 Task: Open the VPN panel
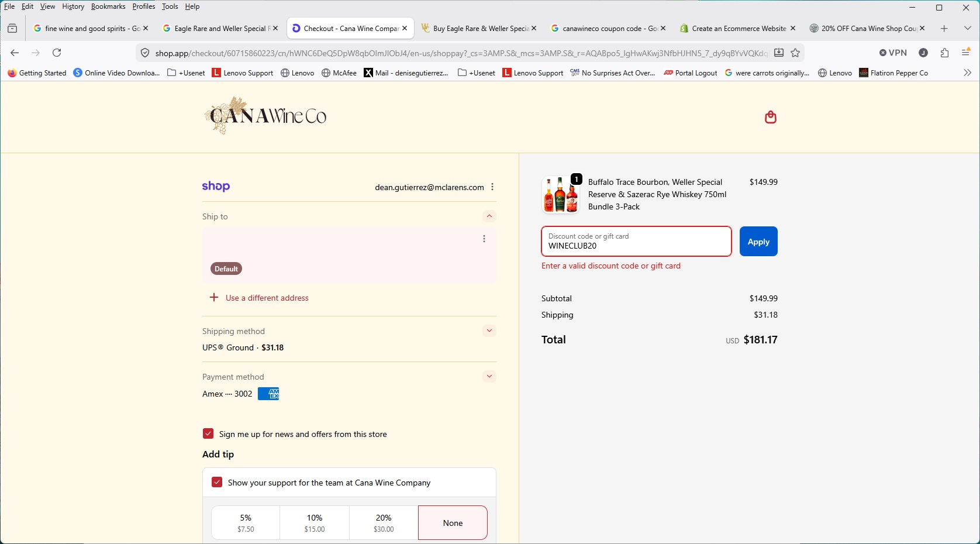(x=893, y=53)
